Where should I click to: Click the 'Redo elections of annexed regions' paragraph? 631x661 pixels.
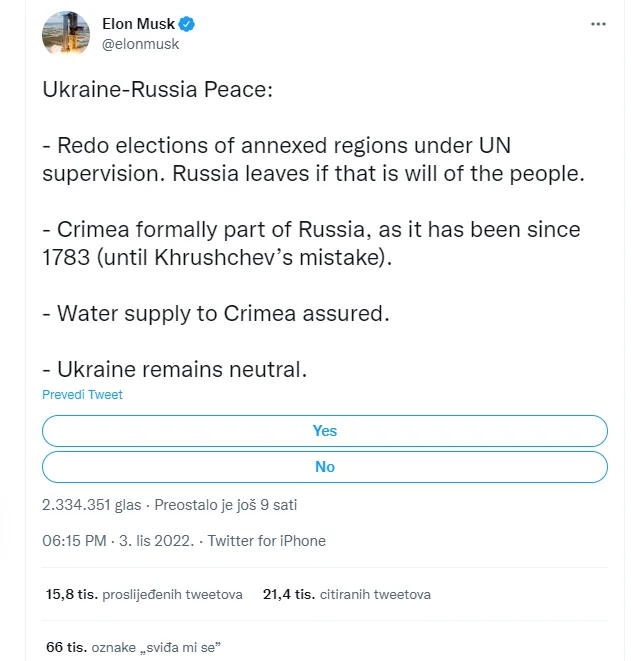313,160
